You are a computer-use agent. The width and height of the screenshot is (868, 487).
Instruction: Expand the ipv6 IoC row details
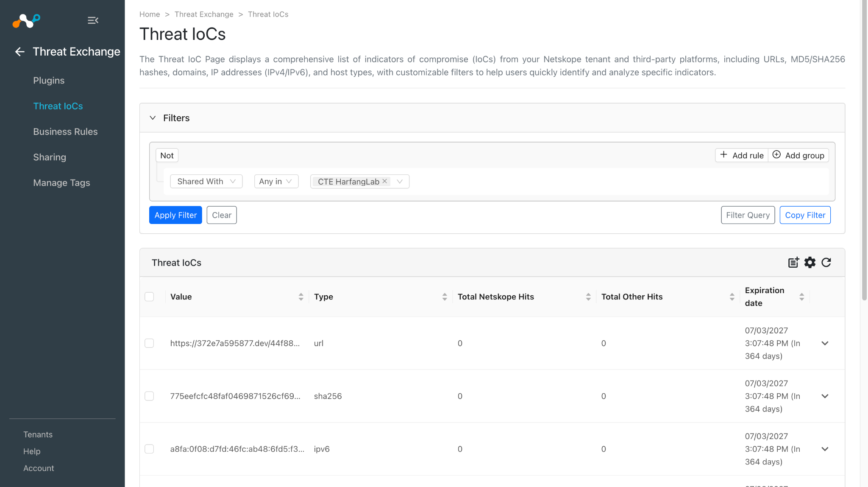(x=825, y=449)
